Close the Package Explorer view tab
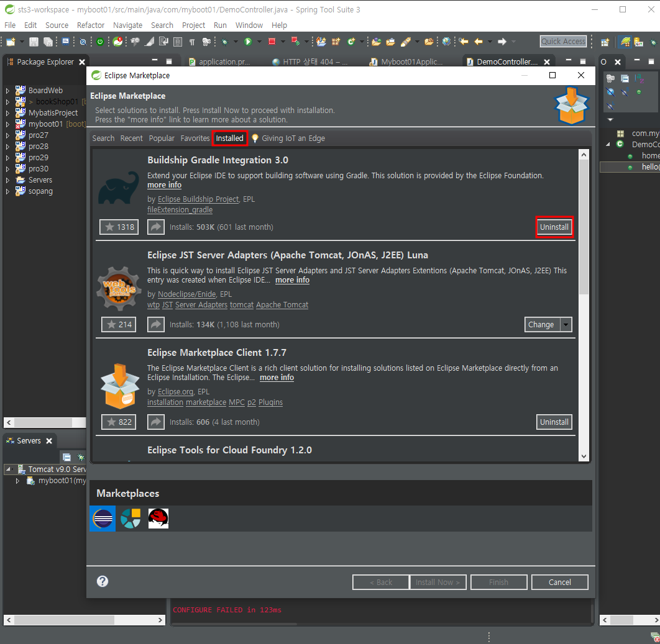The image size is (660, 644). (82, 62)
